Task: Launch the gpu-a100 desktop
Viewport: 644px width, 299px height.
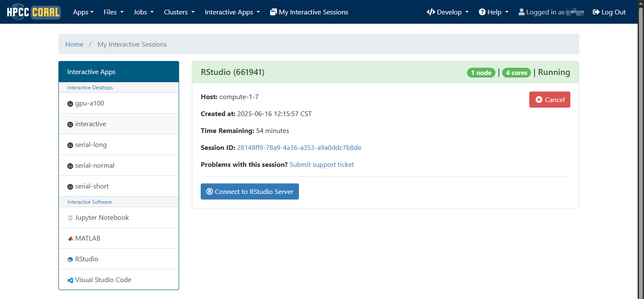Action: coord(119,103)
